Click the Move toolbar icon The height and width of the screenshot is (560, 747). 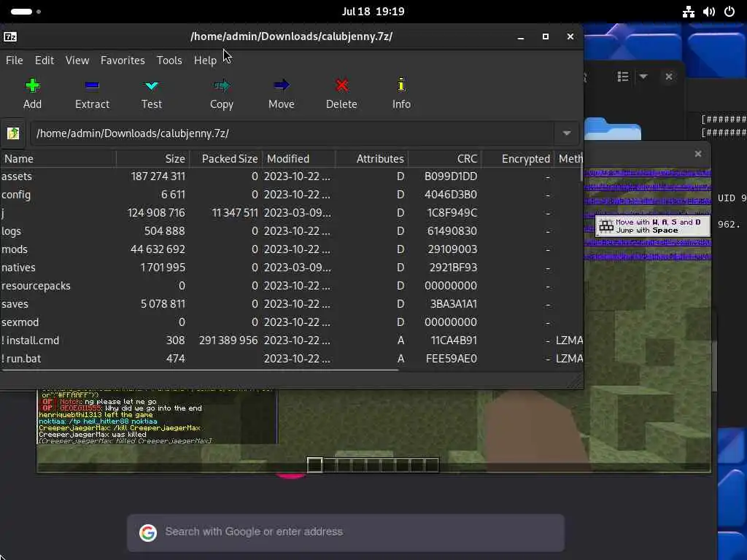(x=281, y=85)
